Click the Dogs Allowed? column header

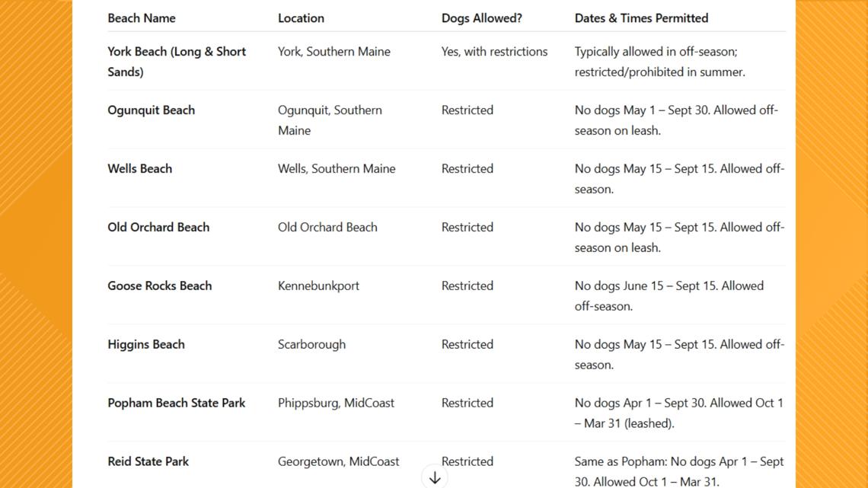coord(482,18)
